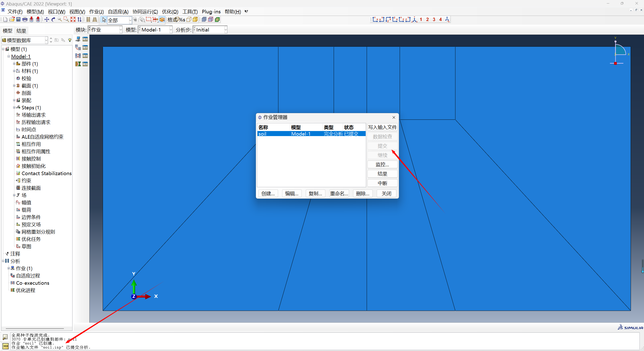Click the 创建... button
Viewport: 644px width, 351px height.
[x=268, y=194]
